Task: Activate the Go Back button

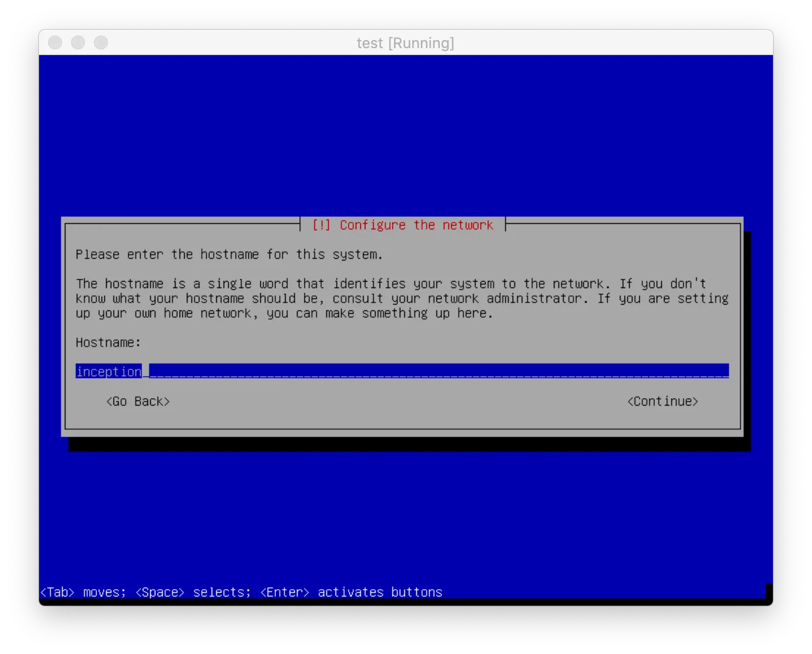Action: click(138, 402)
